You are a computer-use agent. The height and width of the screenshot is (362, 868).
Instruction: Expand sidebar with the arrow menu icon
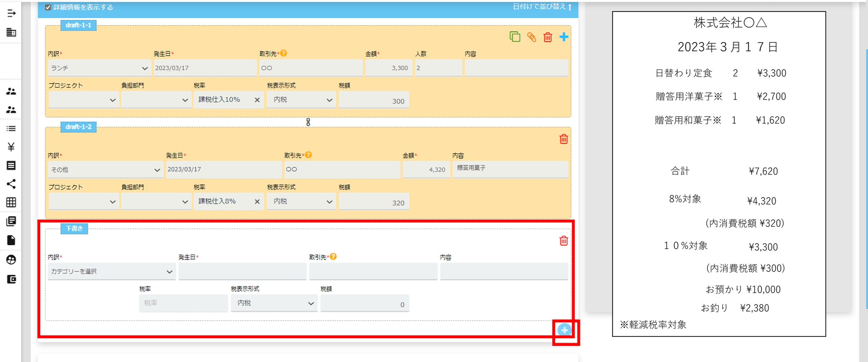[x=11, y=13]
